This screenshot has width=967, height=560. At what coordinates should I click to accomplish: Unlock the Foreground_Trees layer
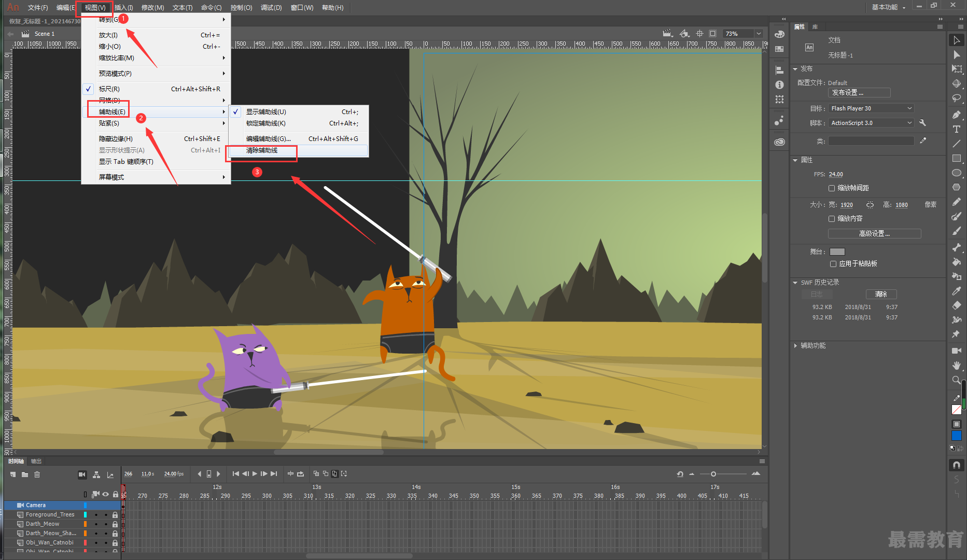click(x=115, y=515)
